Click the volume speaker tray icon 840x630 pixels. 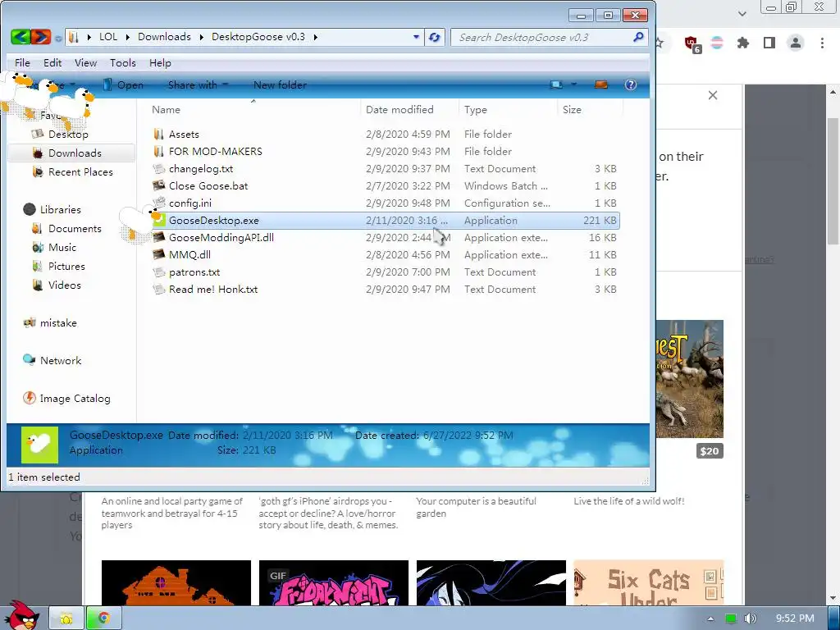click(x=750, y=619)
